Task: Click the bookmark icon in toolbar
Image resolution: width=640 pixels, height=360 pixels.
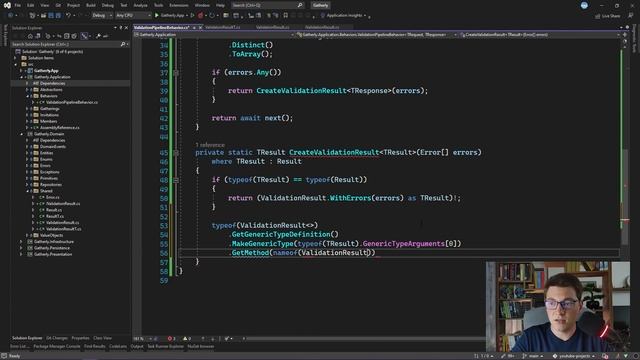Action: point(286,16)
